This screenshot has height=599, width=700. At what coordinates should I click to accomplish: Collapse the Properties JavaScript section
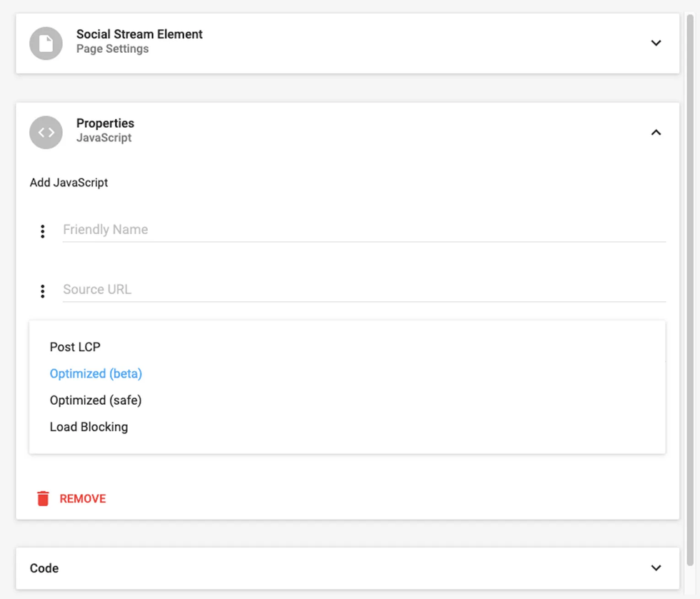pos(656,132)
